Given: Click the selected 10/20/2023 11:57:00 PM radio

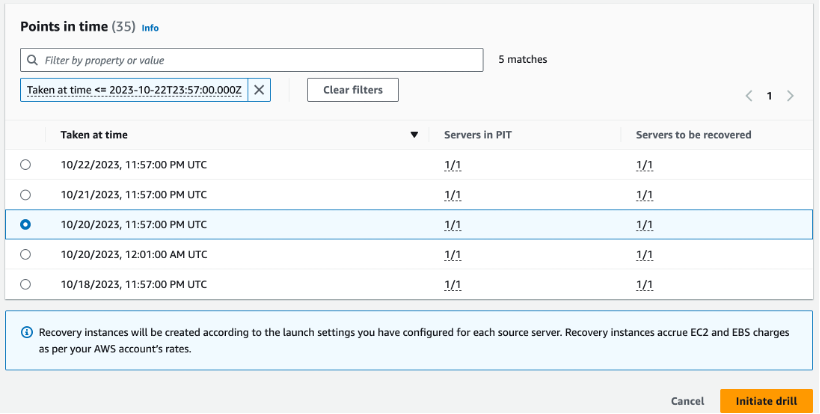Looking at the screenshot, I should pyautogui.click(x=25, y=224).
